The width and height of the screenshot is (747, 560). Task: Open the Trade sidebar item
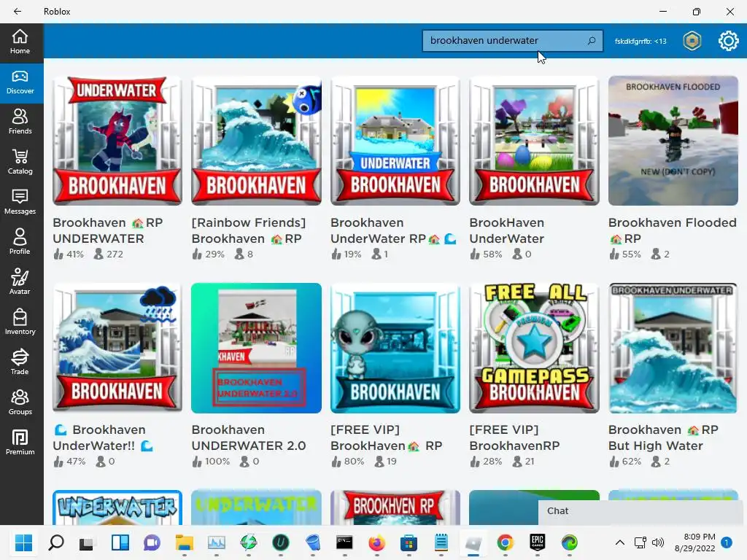point(20,362)
